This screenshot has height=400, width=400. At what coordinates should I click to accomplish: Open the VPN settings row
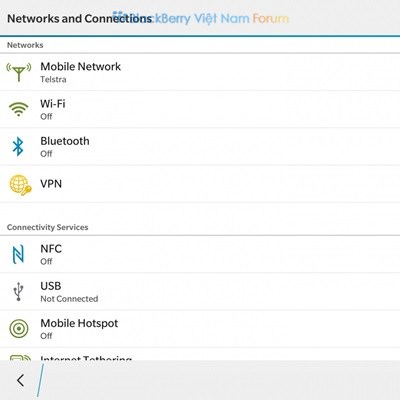[200, 184]
